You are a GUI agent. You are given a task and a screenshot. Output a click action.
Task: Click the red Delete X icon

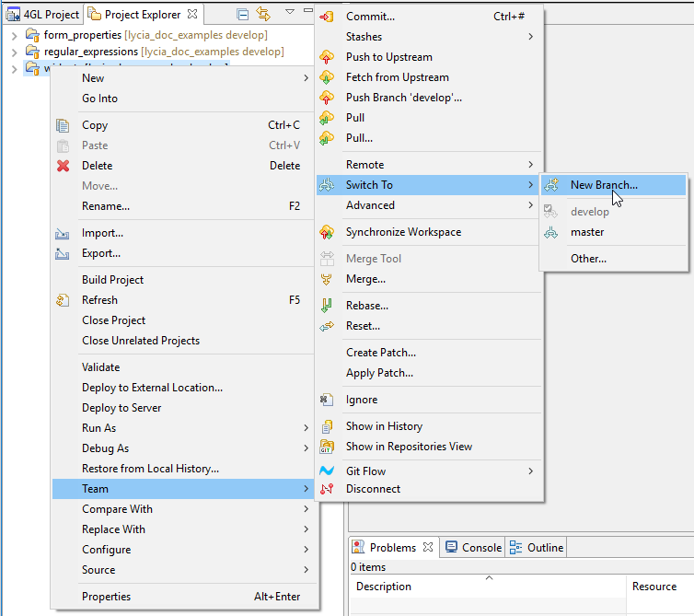[63, 166]
